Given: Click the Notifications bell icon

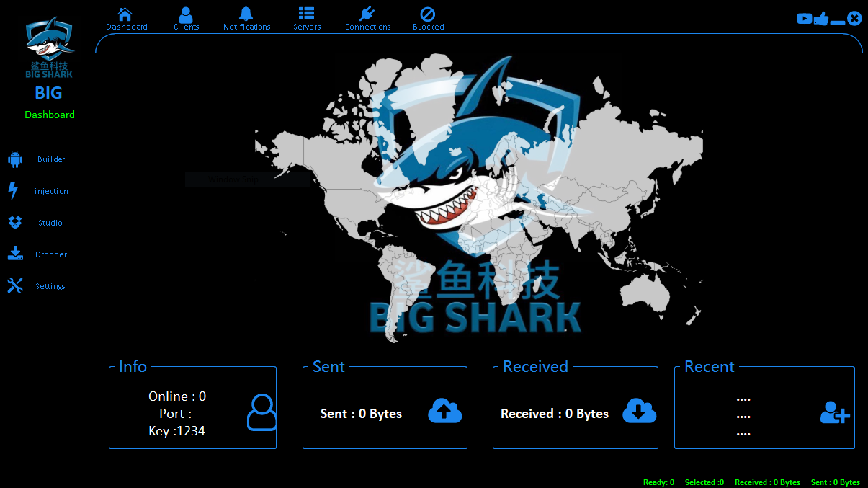Looking at the screenshot, I should 246,14.
